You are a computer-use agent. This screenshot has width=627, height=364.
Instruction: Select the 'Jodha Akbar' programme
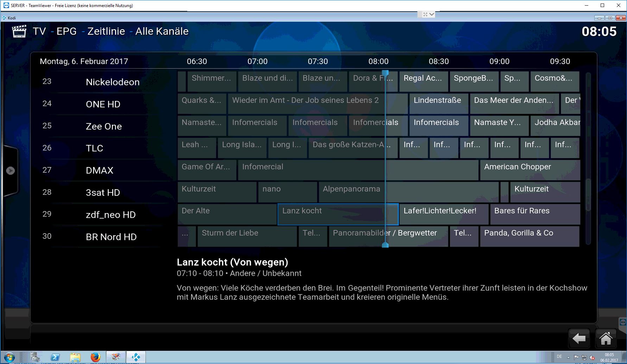coord(555,126)
